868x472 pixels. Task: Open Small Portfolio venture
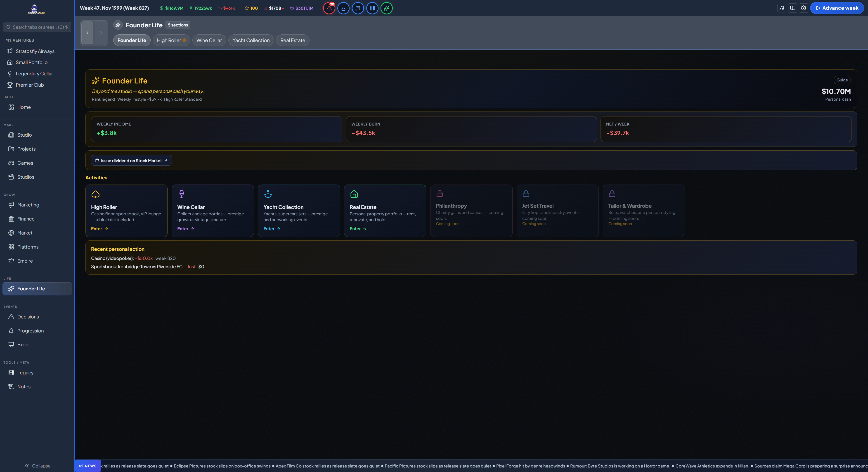pos(37,62)
